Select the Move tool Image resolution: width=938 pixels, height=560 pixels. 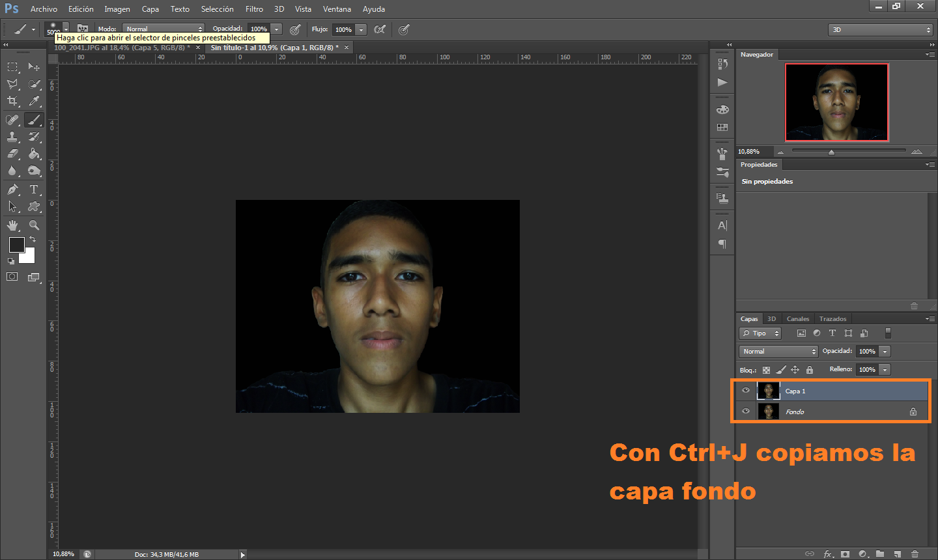tap(34, 66)
